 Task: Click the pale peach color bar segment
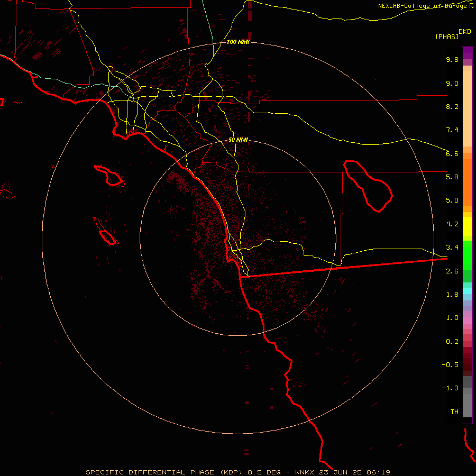(x=467, y=108)
